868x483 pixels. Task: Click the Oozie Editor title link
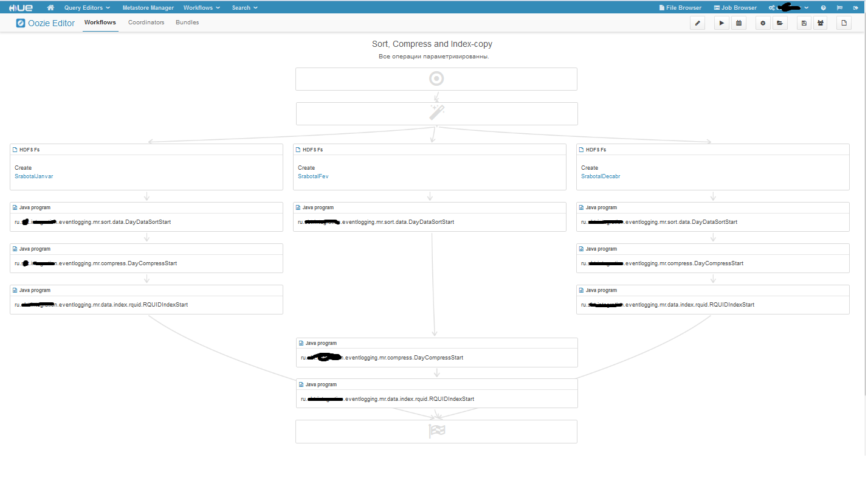pos(52,23)
